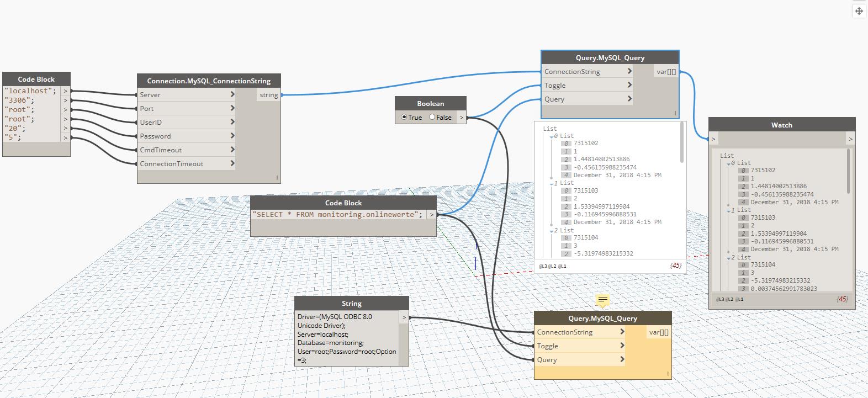
Task: Select value 1.53394997119904 in the preview bubble
Action: pos(602,206)
